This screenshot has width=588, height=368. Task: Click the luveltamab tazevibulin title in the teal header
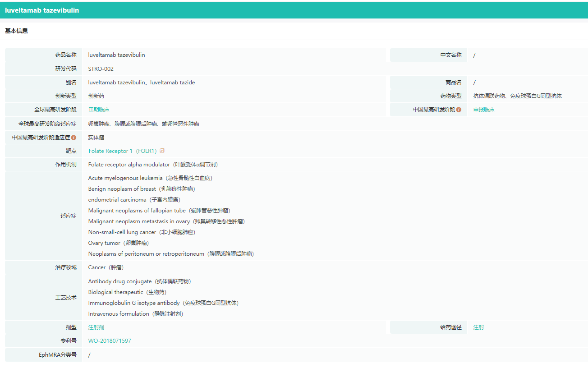pos(42,10)
